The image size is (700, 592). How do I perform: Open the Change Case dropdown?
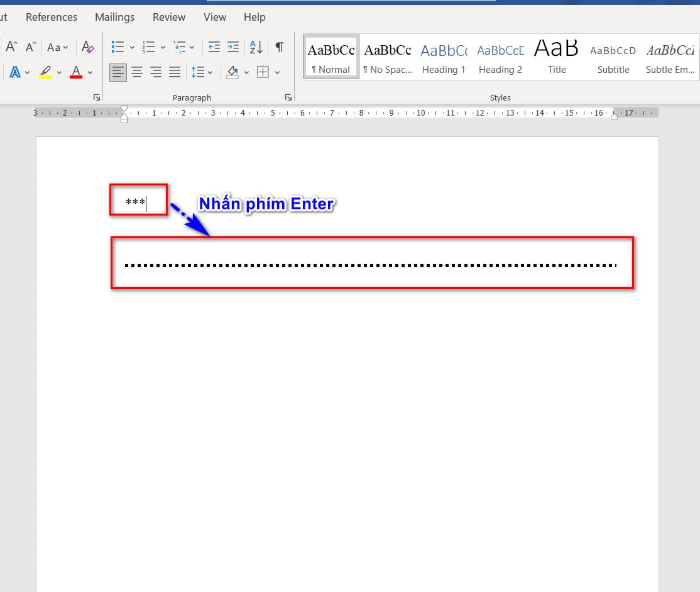point(58,47)
